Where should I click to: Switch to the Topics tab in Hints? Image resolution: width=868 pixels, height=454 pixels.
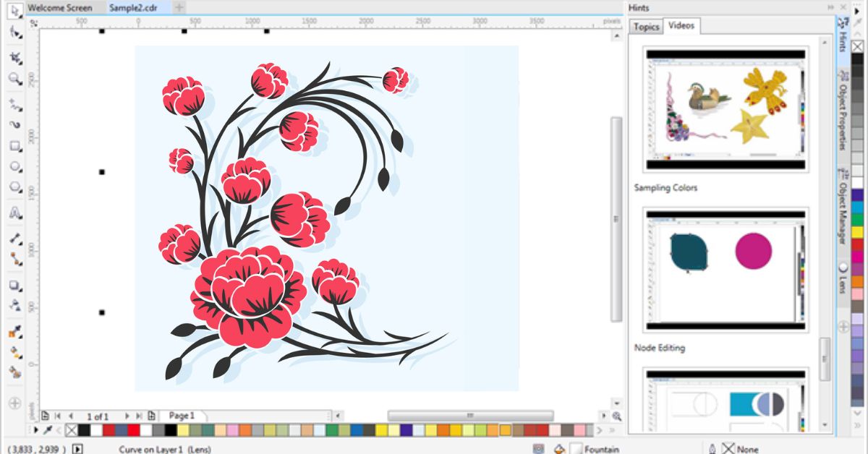point(646,27)
